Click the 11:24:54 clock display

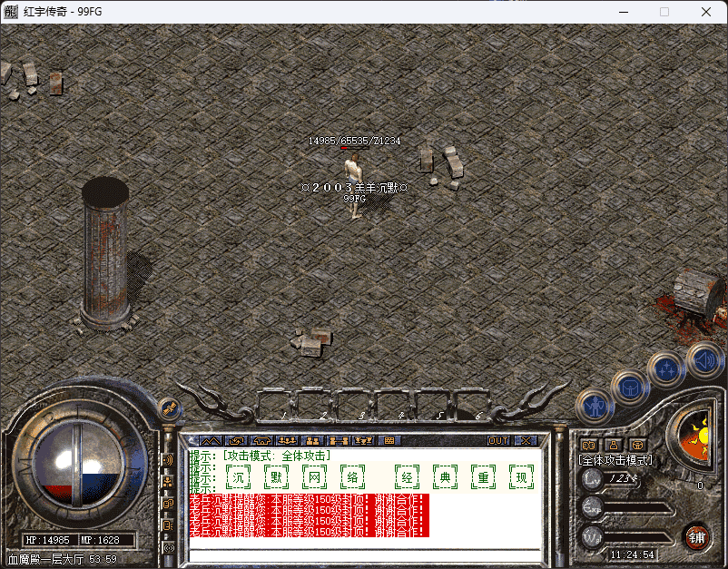click(633, 554)
